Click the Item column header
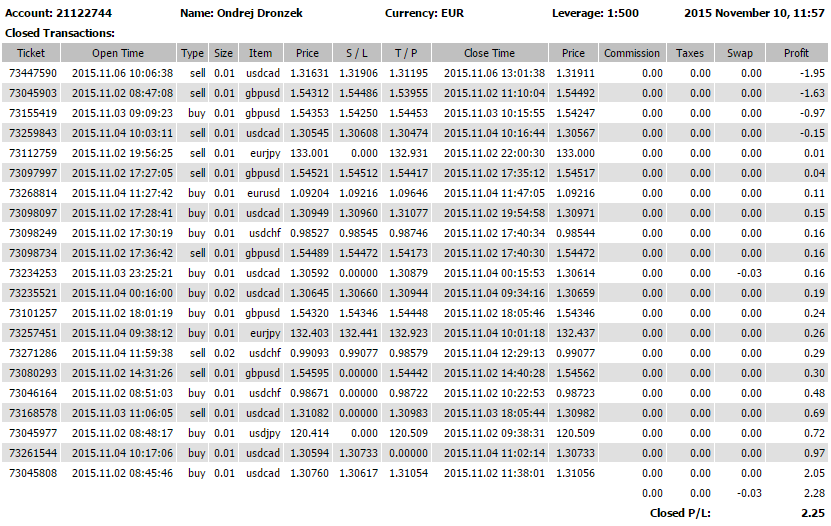 [x=260, y=53]
